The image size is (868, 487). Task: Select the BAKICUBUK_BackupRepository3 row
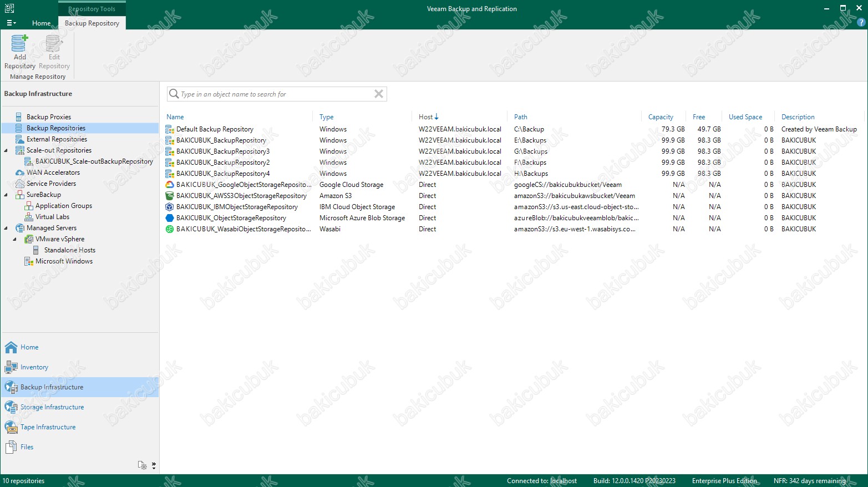point(513,151)
